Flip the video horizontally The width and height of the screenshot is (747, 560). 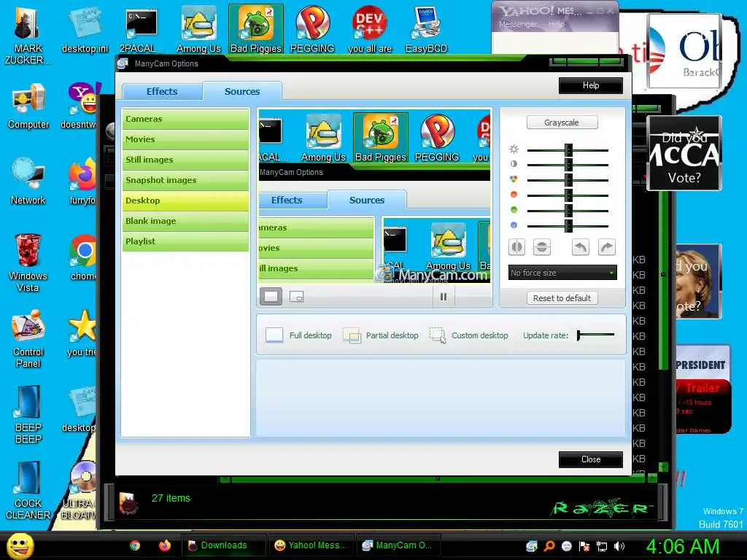pos(517,248)
